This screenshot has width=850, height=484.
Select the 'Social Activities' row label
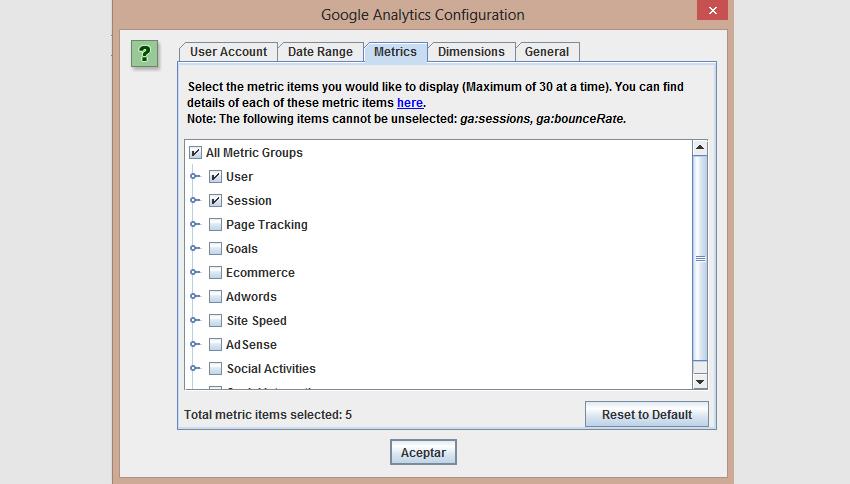tap(271, 369)
